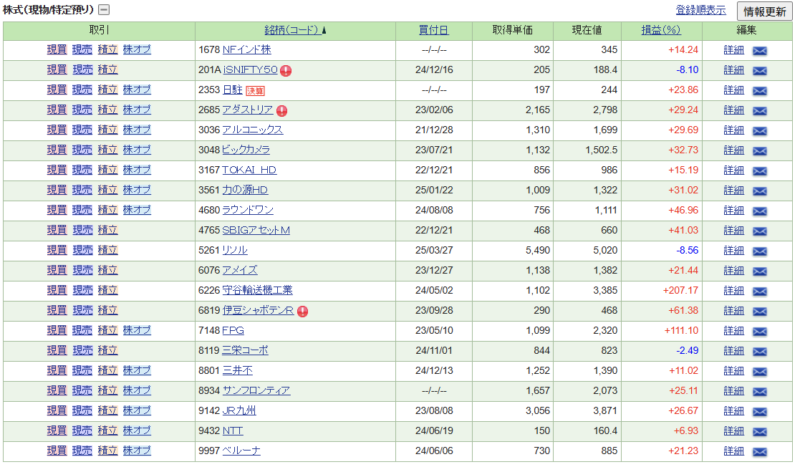Image resolution: width=800 pixels, height=467 pixels.
Task: Click envelope icon in 2685 アダストリア row
Action: tap(760, 111)
